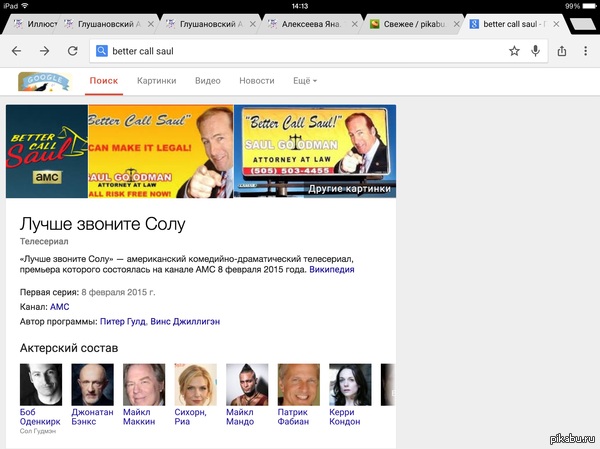The height and width of the screenshot is (449, 600).
Task: Open the 'Питер Гулд' link
Action: point(123,322)
